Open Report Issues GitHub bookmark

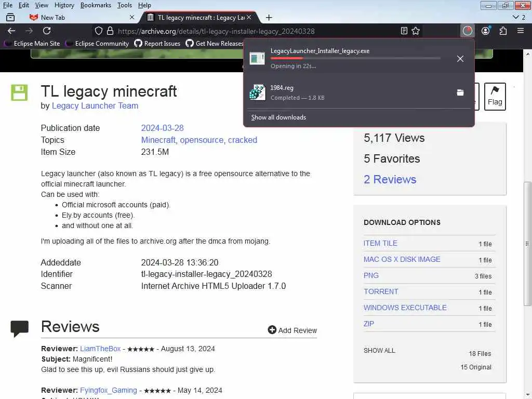pos(157,44)
